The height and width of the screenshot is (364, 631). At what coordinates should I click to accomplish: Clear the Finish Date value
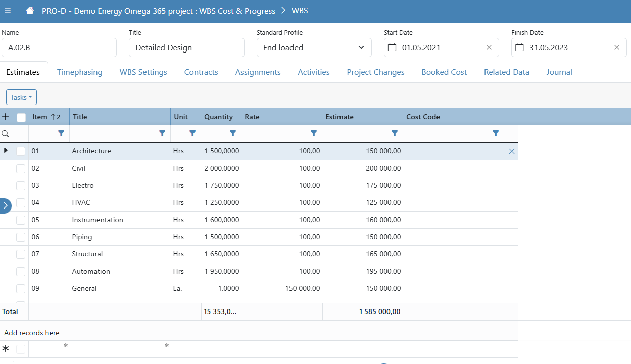[617, 47]
